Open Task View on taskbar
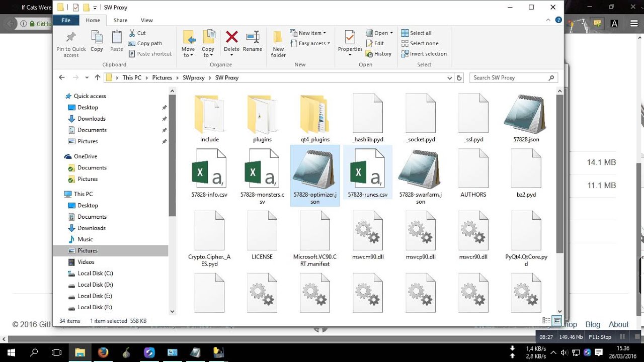Image resolution: width=644 pixels, height=362 pixels. tap(57, 352)
